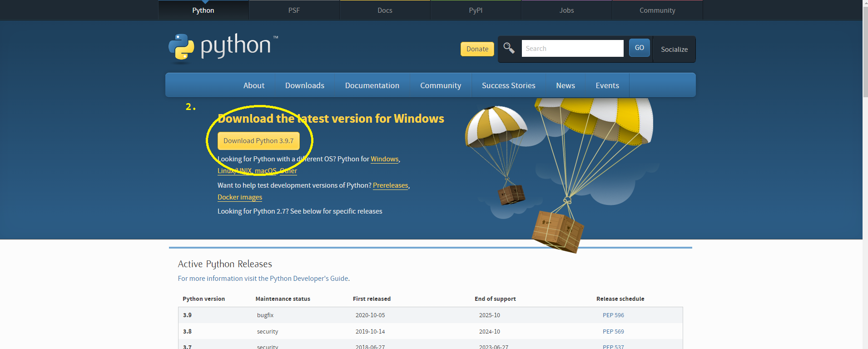This screenshot has width=868, height=349.
Task: Click the 2019-10-14 first released date
Action: 370,331
